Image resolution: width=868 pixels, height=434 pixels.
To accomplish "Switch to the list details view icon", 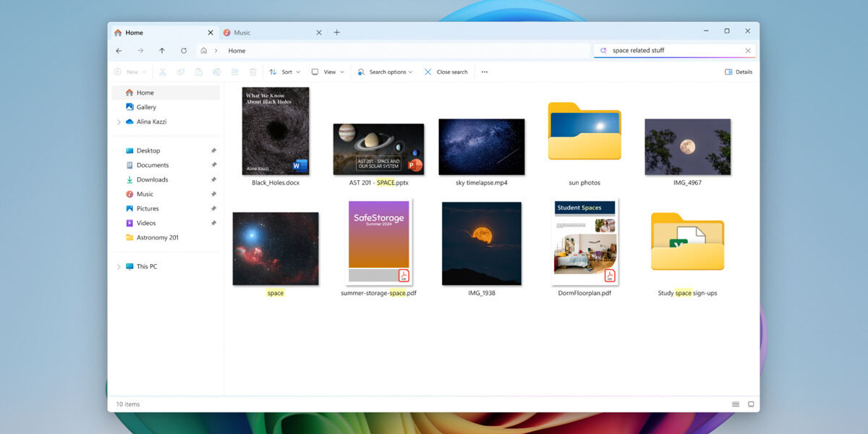I will pos(736,404).
